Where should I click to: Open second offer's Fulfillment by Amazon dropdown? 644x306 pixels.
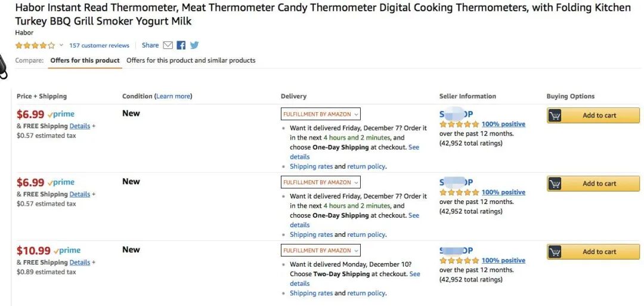pyautogui.click(x=321, y=182)
